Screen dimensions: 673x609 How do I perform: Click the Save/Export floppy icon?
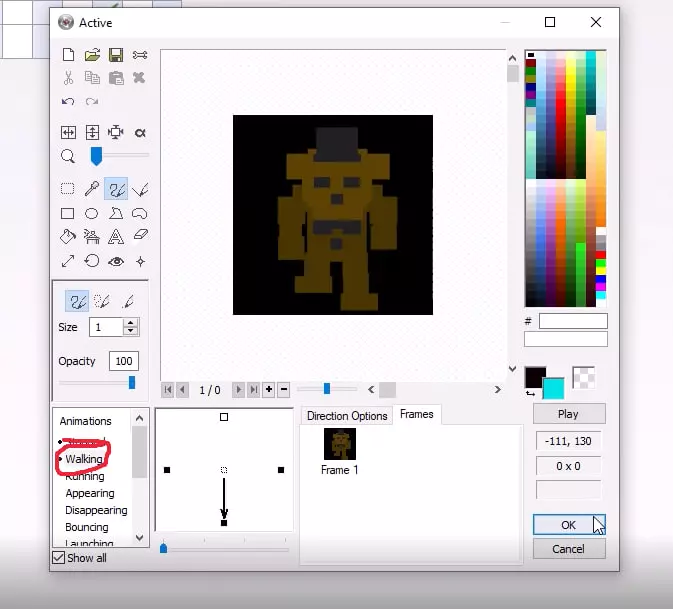pyautogui.click(x=116, y=55)
